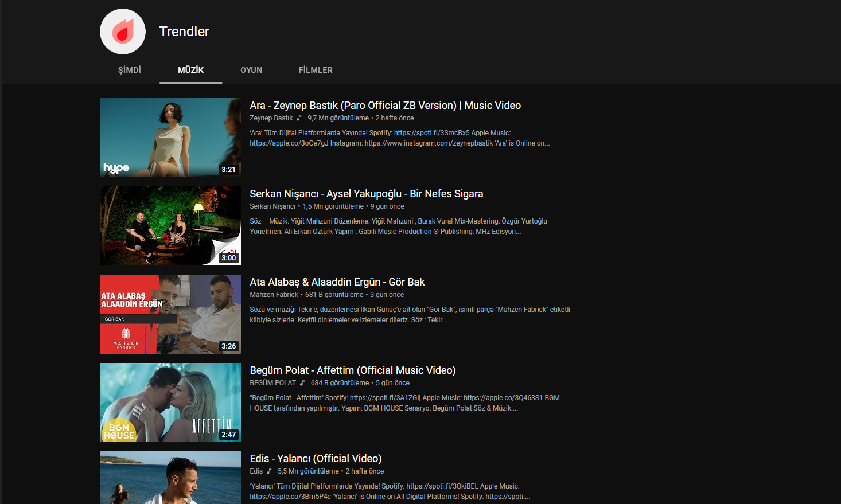
Task: Click the '5 gün önce' upload date
Action: pos(392,383)
